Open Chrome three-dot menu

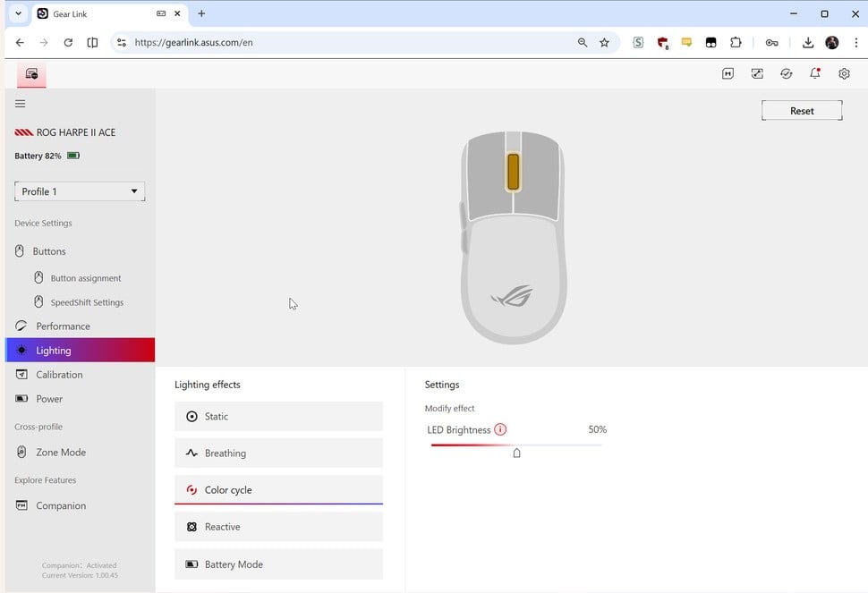(x=855, y=43)
